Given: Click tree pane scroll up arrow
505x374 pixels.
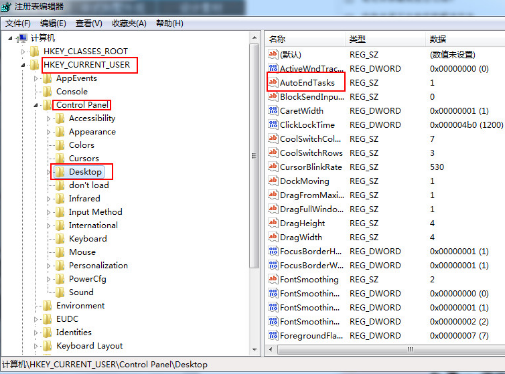Looking at the screenshot, I should pos(255,38).
